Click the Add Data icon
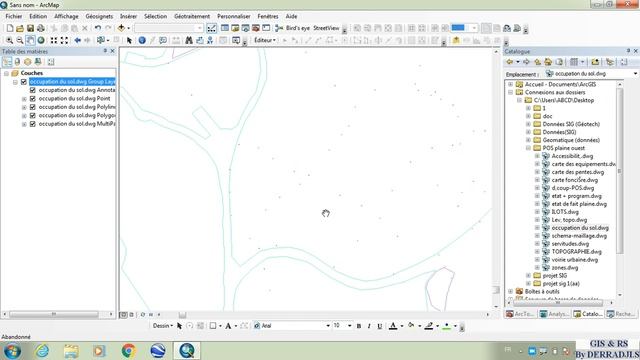The image size is (640, 360). click(121, 28)
